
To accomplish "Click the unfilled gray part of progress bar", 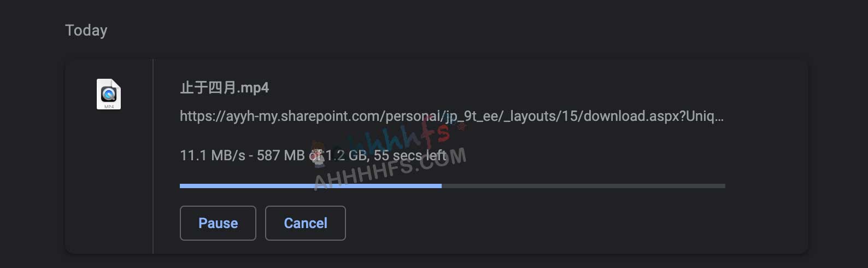I will click(x=583, y=186).
